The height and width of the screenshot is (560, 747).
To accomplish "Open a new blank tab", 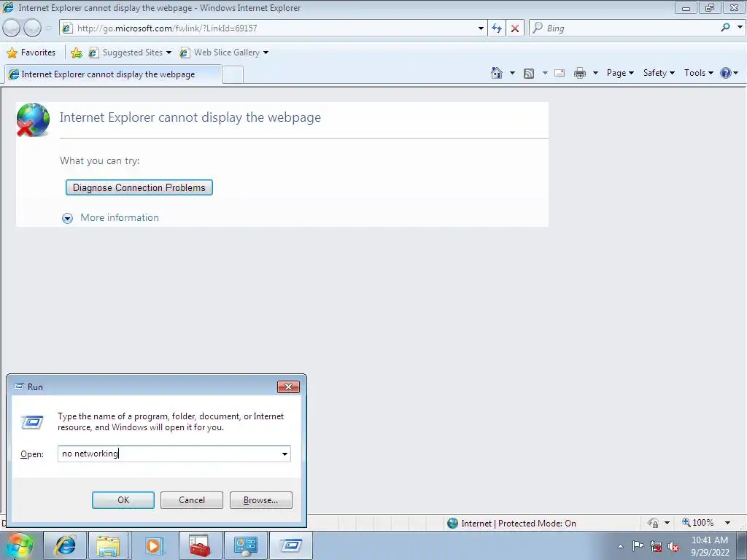I will pos(233,75).
